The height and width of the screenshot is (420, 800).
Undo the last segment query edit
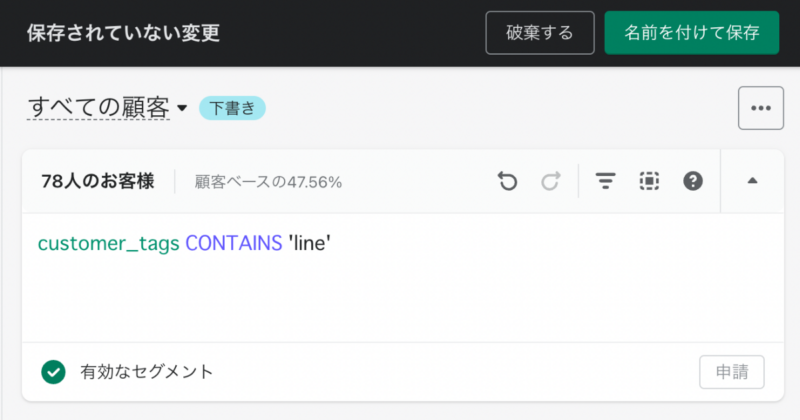507,181
